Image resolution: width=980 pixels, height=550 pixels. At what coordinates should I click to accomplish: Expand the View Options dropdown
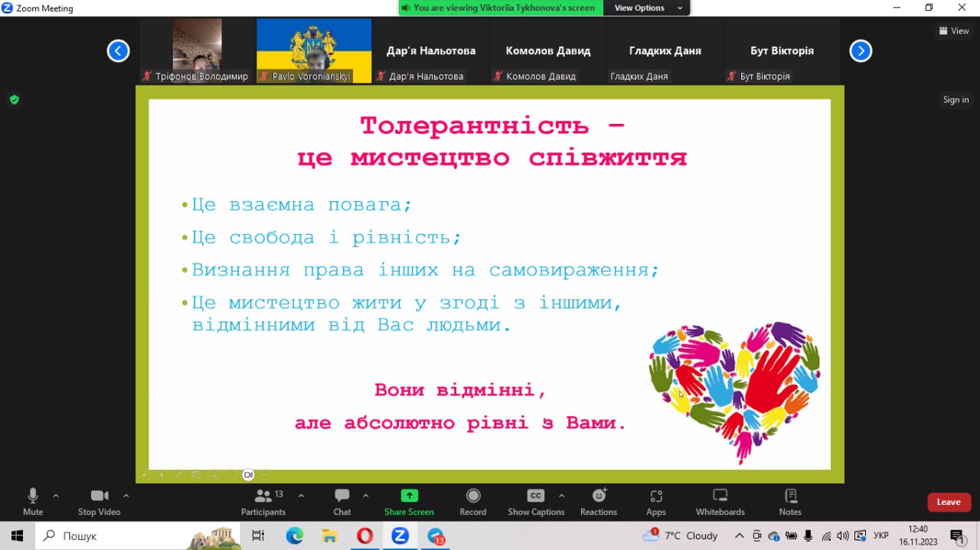click(x=648, y=8)
